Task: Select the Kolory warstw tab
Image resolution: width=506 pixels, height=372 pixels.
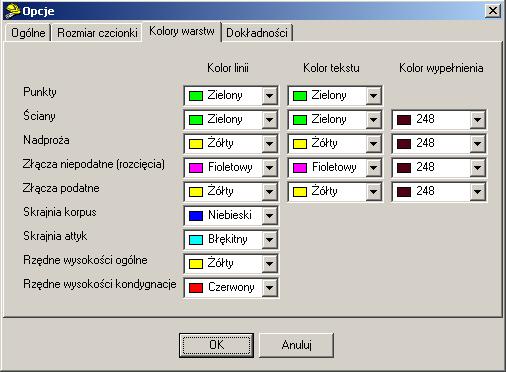Action: pos(182,31)
